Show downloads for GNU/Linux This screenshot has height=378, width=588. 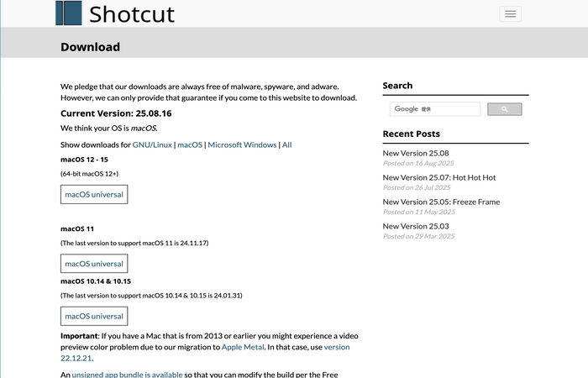pos(152,144)
